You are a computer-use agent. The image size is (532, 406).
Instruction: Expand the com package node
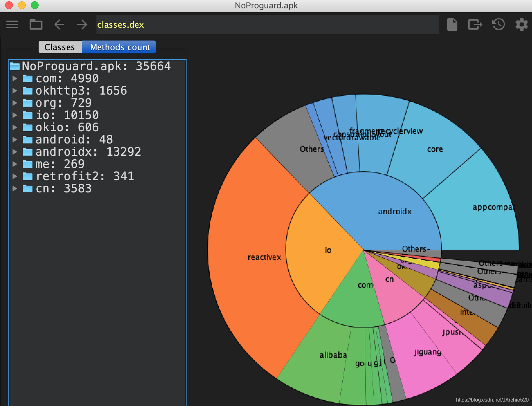pyautogui.click(x=14, y=78)
